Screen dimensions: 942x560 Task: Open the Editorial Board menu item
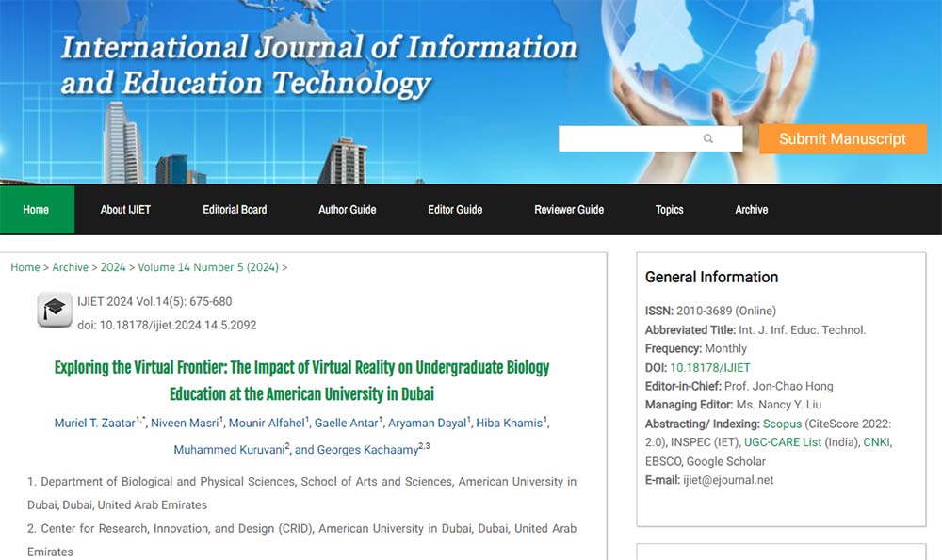point(235,210)
